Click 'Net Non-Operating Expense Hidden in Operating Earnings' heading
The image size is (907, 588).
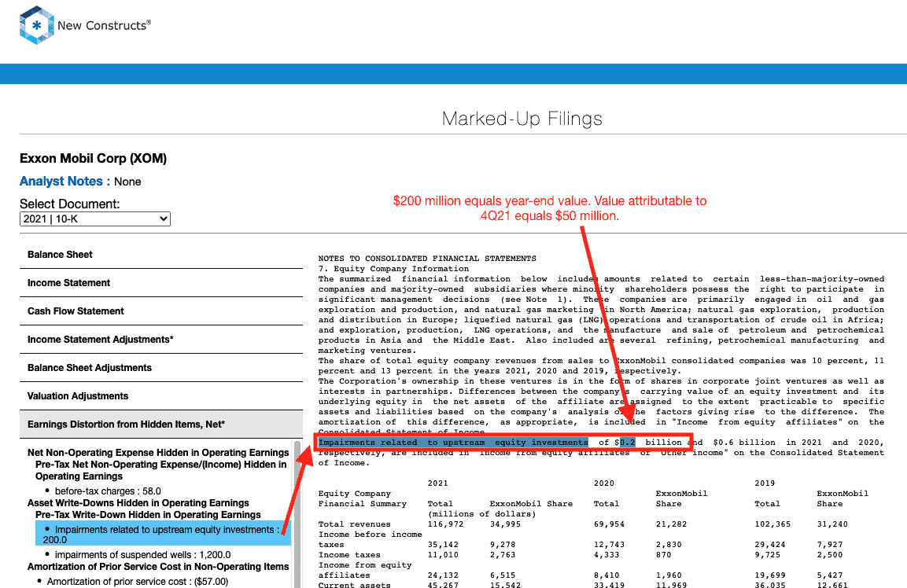tap(158, 453)
